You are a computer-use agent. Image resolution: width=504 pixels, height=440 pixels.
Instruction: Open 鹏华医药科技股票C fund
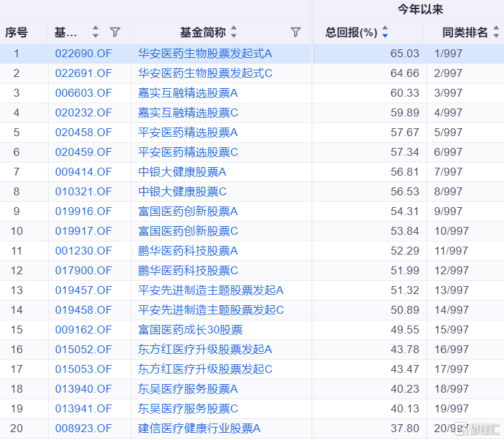[x=188, y=270]
